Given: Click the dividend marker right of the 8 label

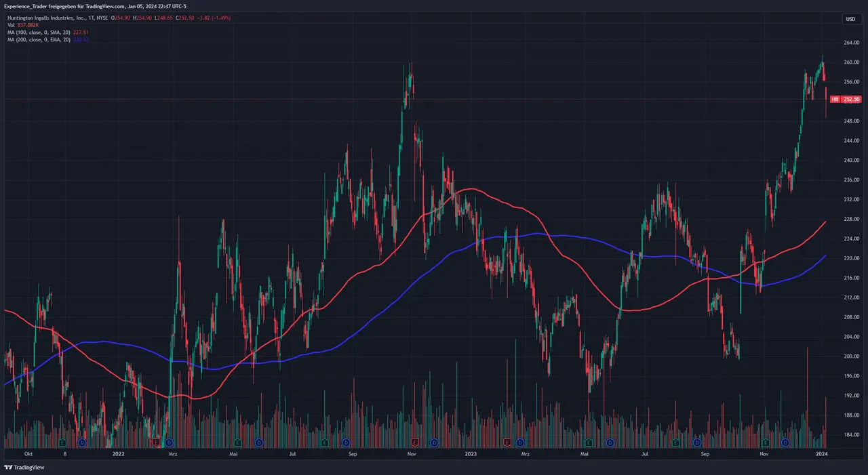Looking at the screenshot, I should point(82,442).
